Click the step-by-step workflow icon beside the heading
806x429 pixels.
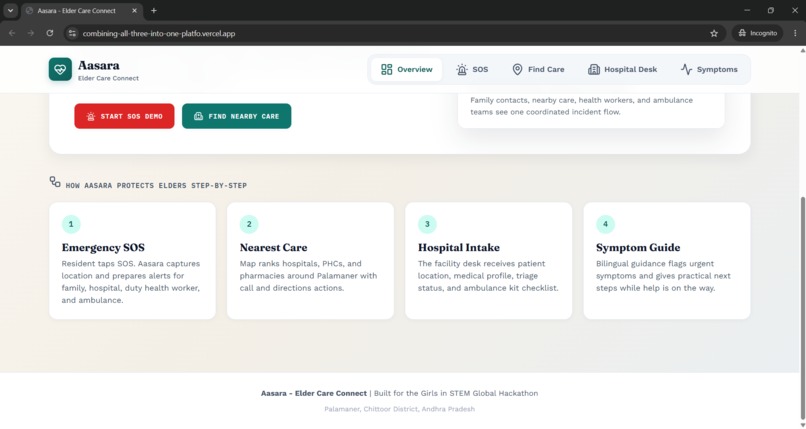(55, 182)
